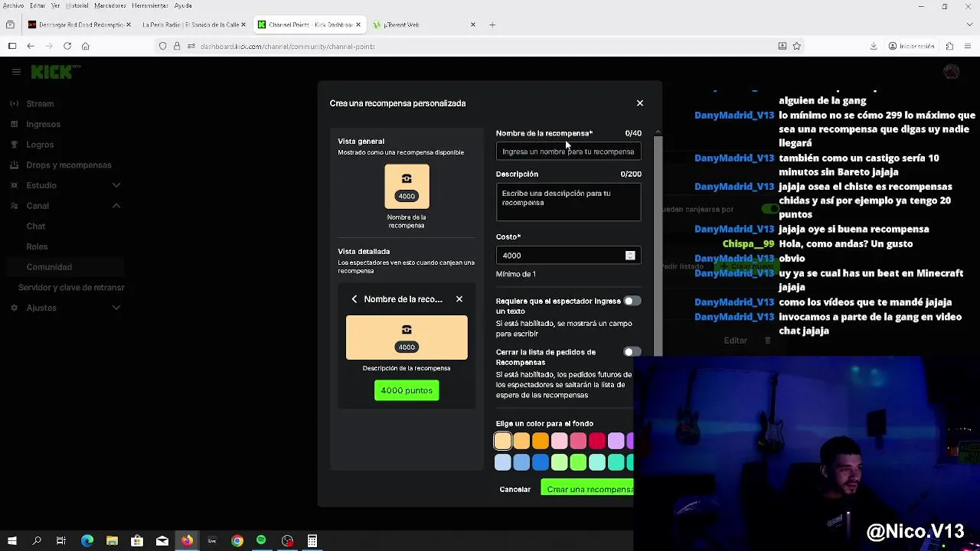The image size is (980, 551).
Task: Click the reward thumbnail in Vista general
Action: click(x=407, y=186)
